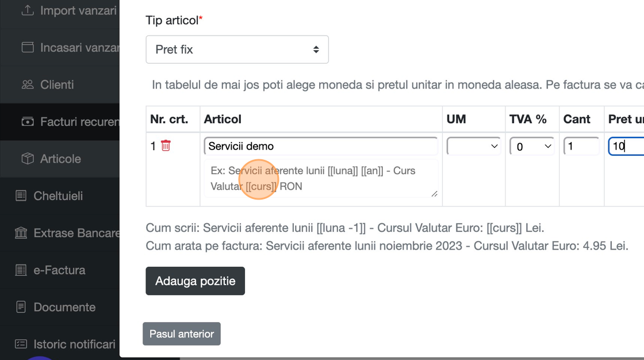
Task: Click the Cant quantity input field
Action: [x=581, y=146]
